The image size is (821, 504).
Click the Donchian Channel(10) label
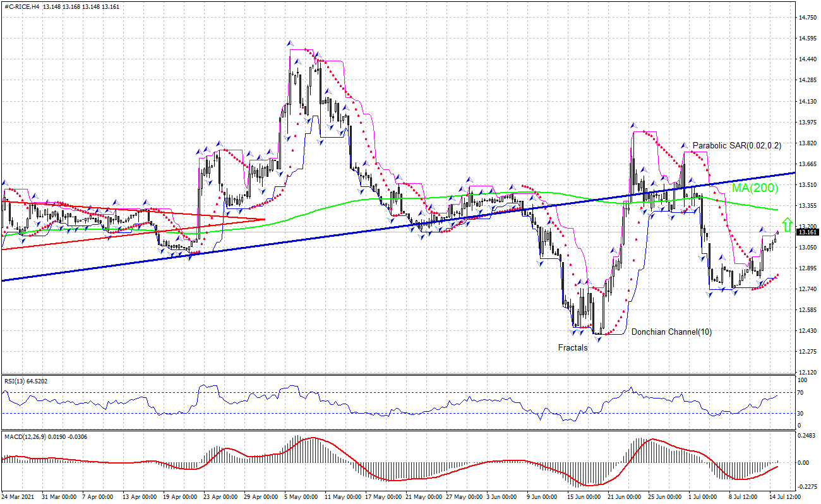(671, 332)
